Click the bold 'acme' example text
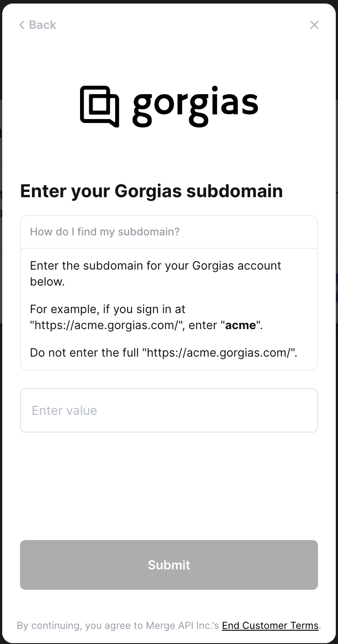Screen dimensions: 338x644 tap(241, 325)
